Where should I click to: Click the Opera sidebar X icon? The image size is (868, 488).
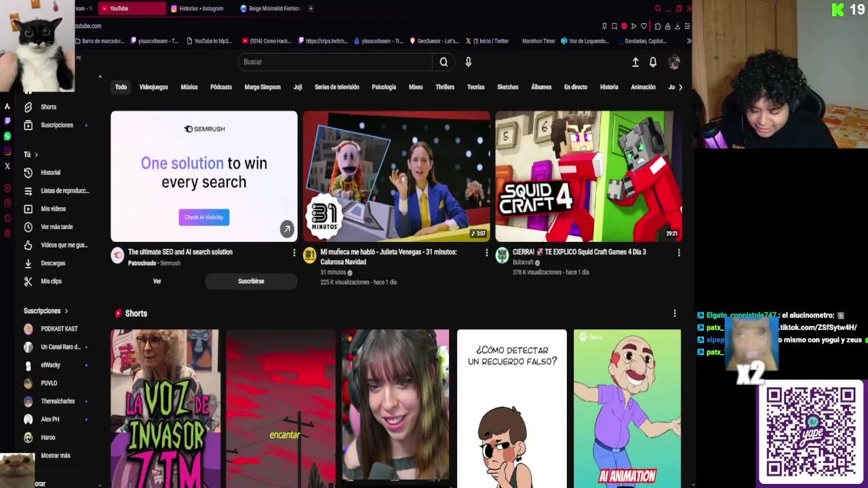pos(7,166)
